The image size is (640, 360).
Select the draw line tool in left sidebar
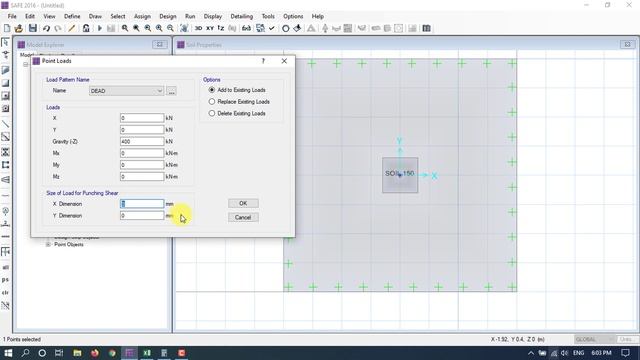pos(5,124)
